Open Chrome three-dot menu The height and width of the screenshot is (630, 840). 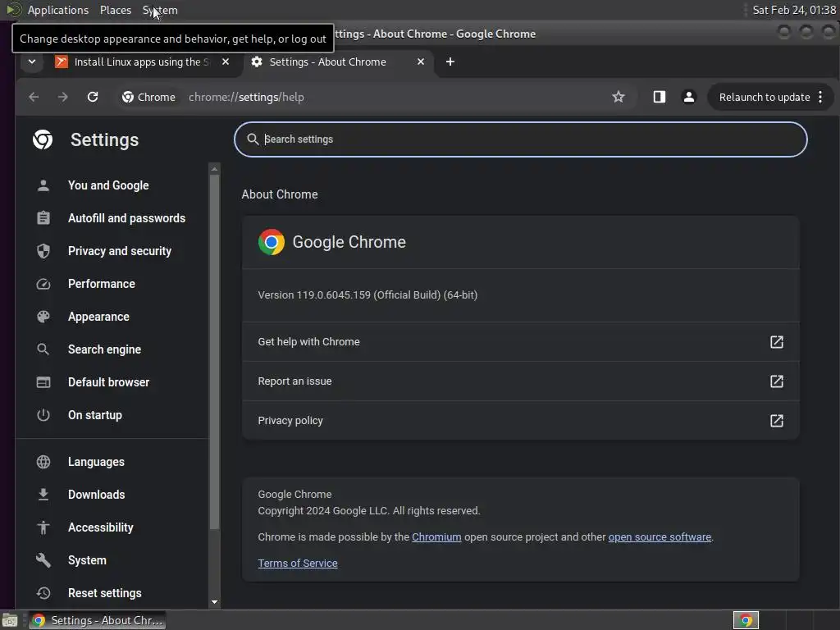(x=820, y=97)
